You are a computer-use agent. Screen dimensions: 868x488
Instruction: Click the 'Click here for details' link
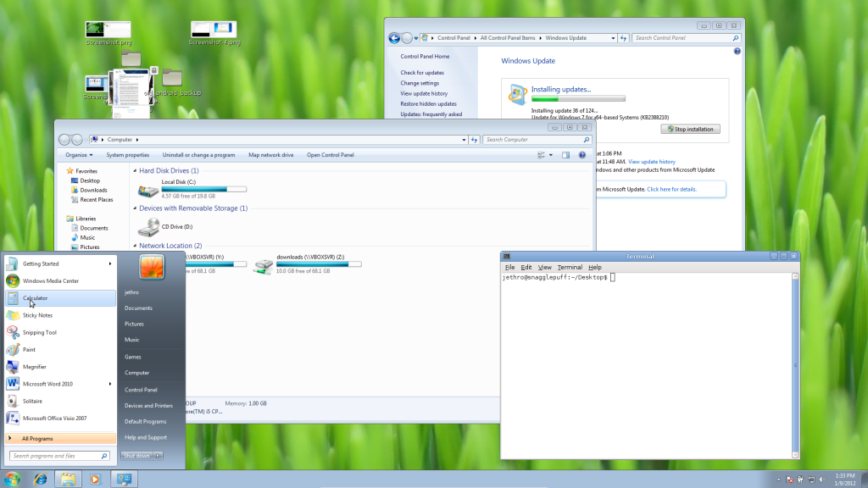coord(671,189)
